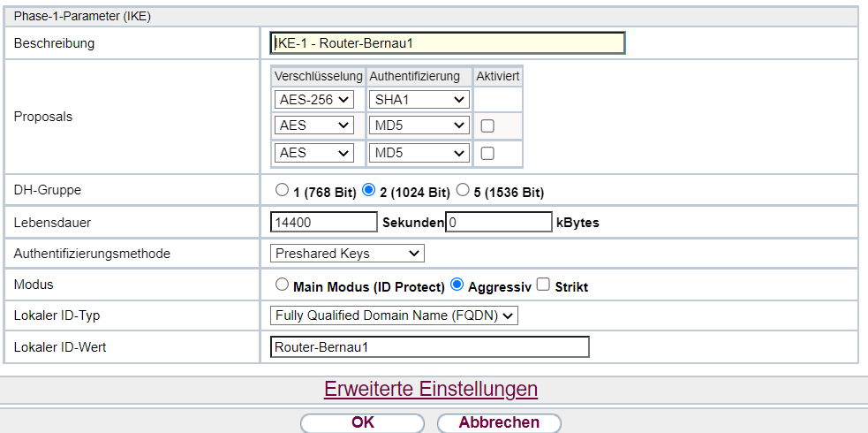Click the Phase-1-Parameter (IKE) heading
Screen dimensions: 868x433
point(82,17)
